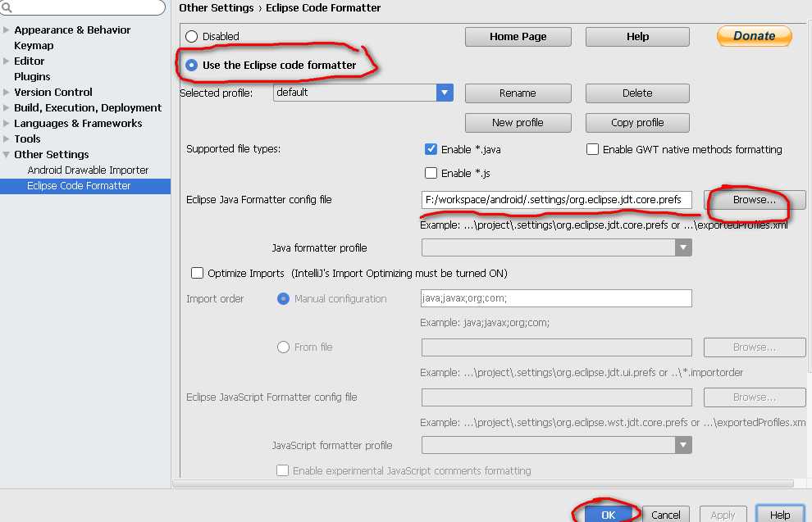Create a New profile
This screenshot has width=812, height=522.
[x=518, y=123]
